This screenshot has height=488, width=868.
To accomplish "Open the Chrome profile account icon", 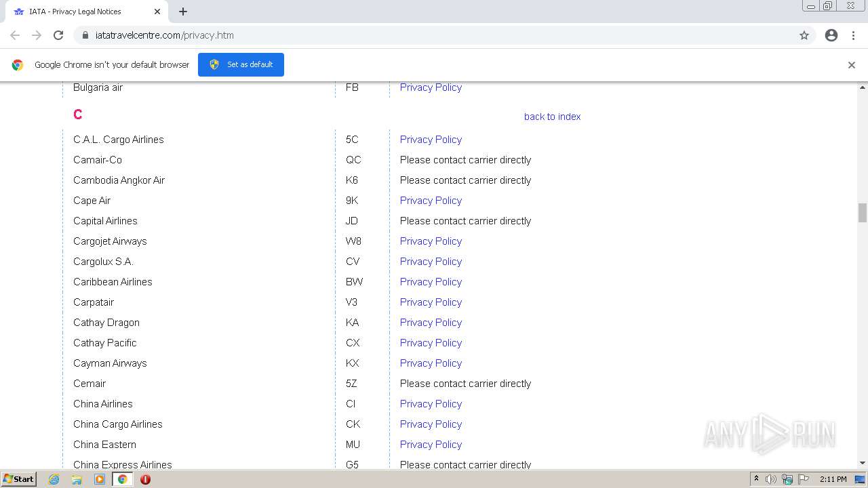I will click(x=831, y=35).
